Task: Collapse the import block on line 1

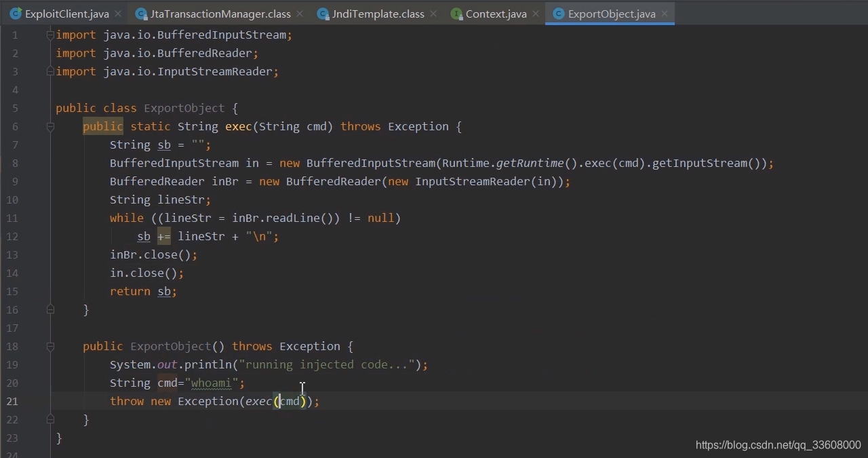Action: point(50,35)
